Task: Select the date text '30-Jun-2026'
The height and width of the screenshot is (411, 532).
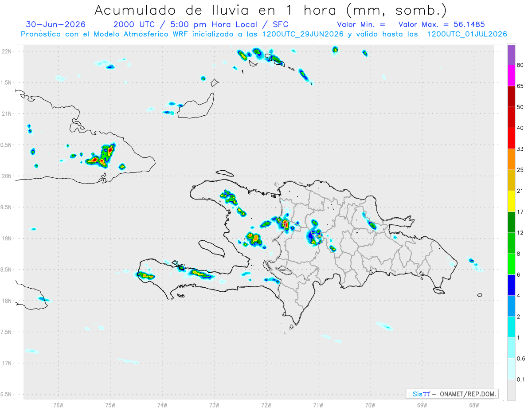Action: click(x=56, y=24)
